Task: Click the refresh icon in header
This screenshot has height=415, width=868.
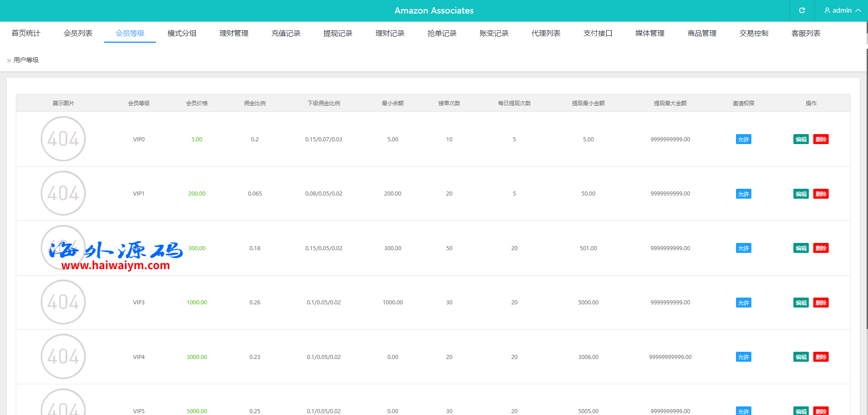Action: pos(802,10)
